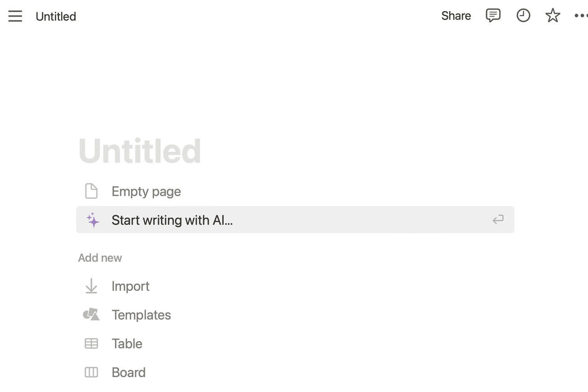
Task: Select the Empty page option
Action: [x=146, y=191]
